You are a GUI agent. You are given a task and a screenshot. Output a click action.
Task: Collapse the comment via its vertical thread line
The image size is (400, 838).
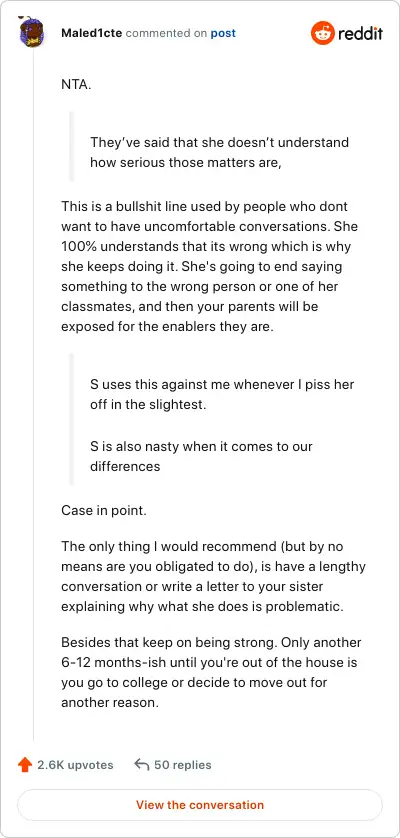coord(34,395)
